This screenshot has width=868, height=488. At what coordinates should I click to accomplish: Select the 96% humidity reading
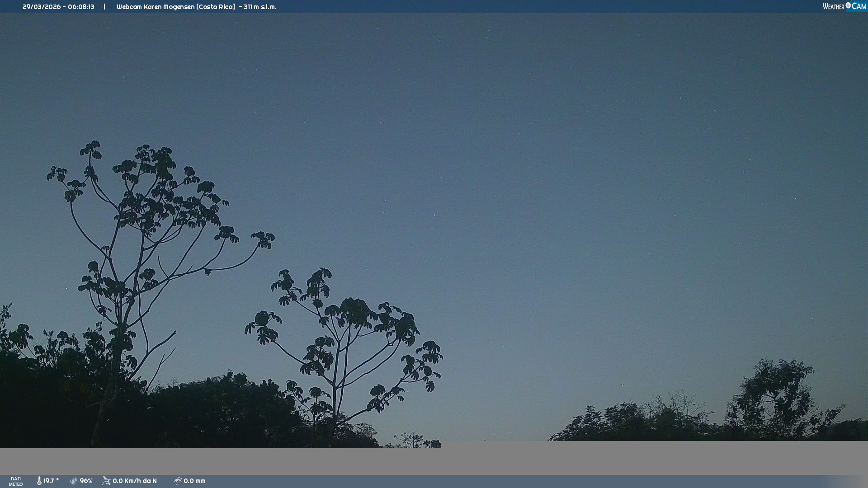tap(86, 481)
